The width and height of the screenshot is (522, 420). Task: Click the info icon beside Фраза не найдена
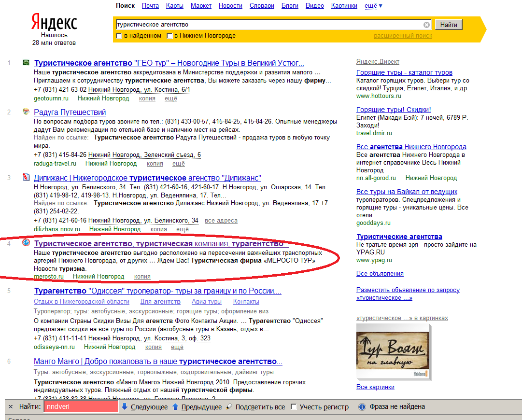(362, 406)
